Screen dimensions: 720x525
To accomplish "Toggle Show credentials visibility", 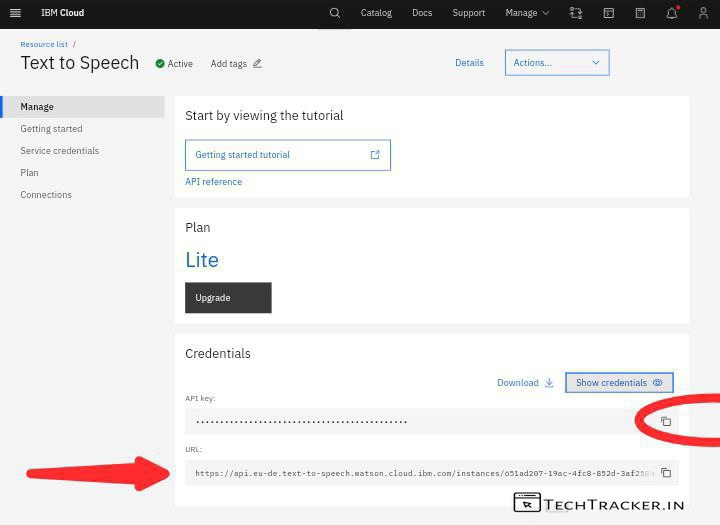I will pyautogui.click(x=619, y=382).
